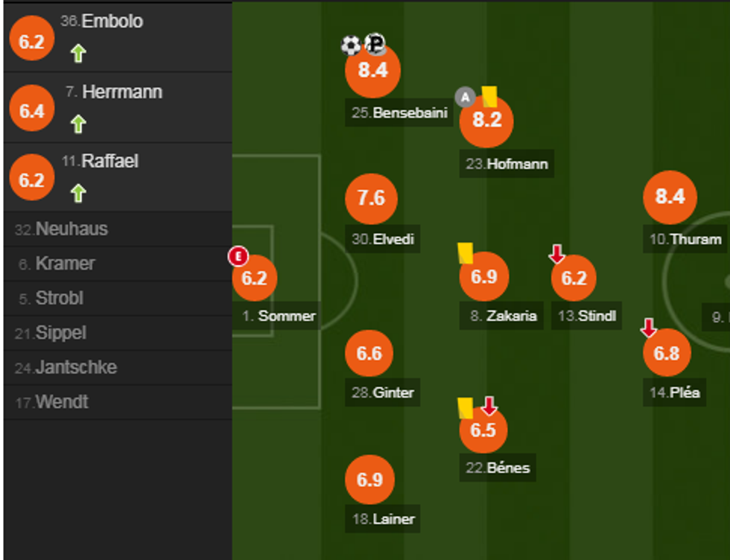730x560 pixels.
Task: Choose Wendt in the bench list
Action: (62, 402)
